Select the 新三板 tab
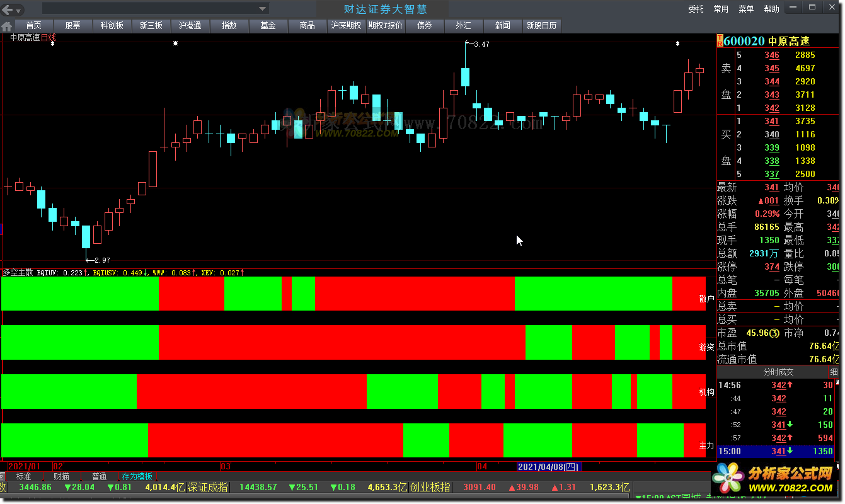The image size is (845, 504). click(151, 26)
